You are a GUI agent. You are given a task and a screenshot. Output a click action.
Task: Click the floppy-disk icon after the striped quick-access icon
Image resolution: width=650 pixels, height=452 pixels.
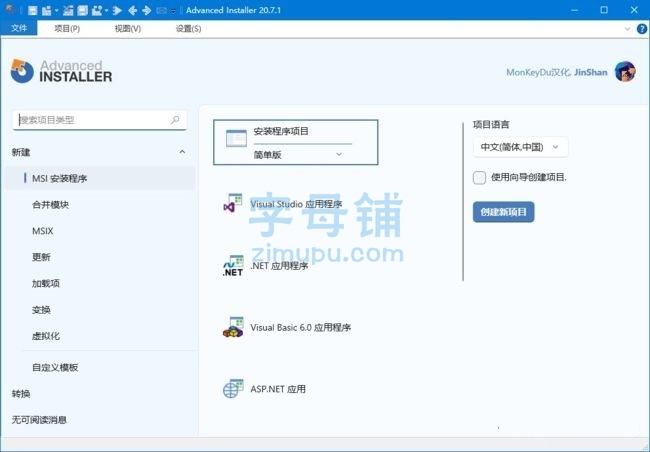[x=82, y=10]
